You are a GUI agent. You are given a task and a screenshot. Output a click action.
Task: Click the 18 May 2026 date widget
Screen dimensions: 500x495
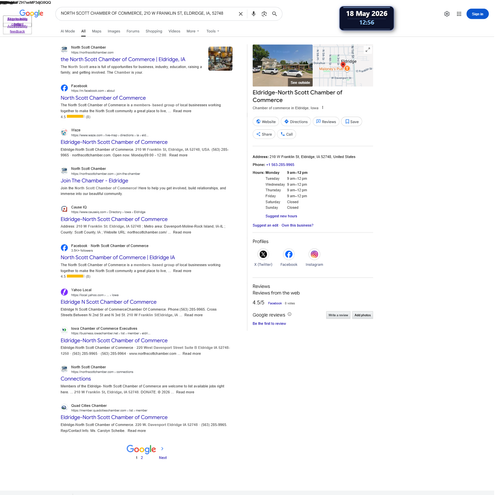point(366,18)
